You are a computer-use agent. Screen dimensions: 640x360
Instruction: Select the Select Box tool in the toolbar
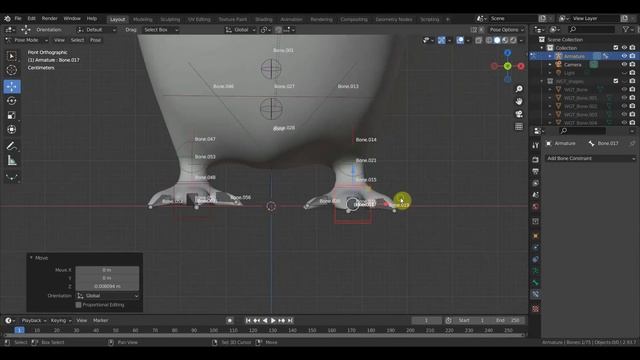tap(11, 56)
